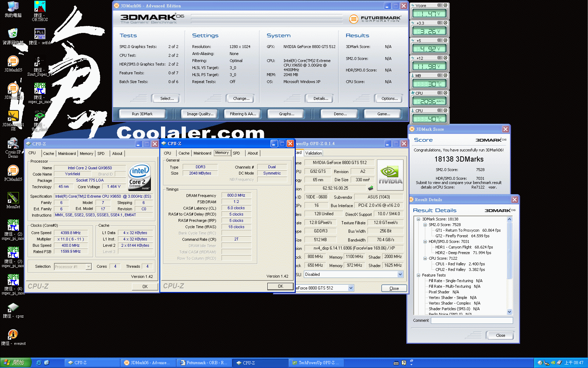
Task: Open the My Computer desktop icon
Action: (x=13, y=9)
